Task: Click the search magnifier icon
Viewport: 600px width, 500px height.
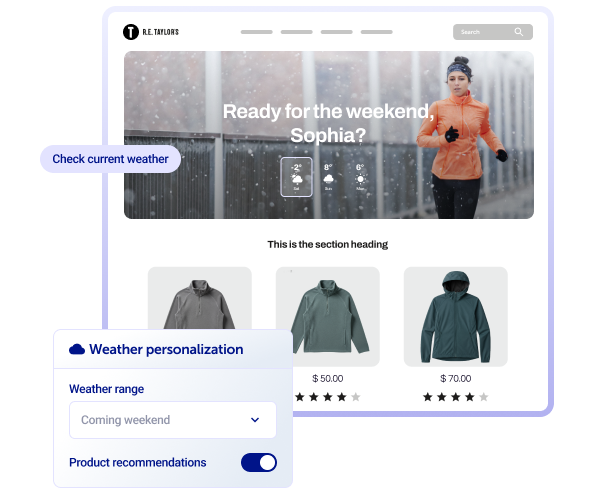Action: click(518, 32)
